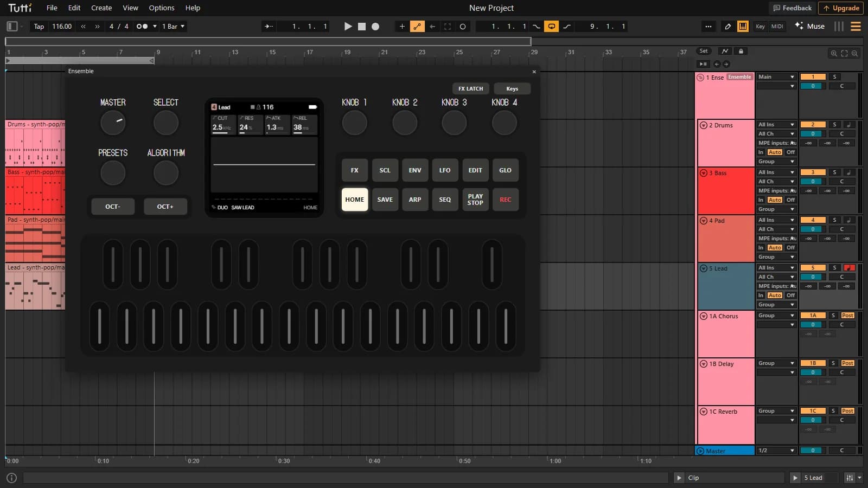The height and width of the screenshot is (488, 868).
Task: Solo the 2 Drums track
Action: coord(835,125)
